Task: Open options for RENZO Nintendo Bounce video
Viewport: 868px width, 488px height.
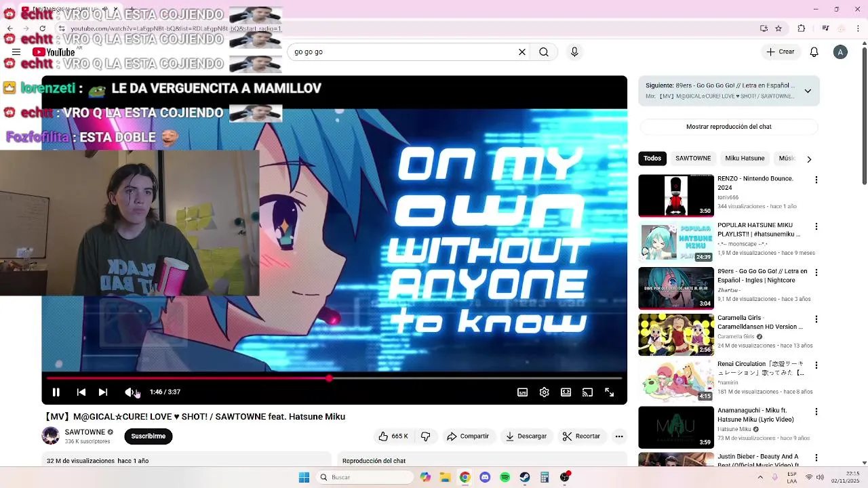Action: pos(816,180)
